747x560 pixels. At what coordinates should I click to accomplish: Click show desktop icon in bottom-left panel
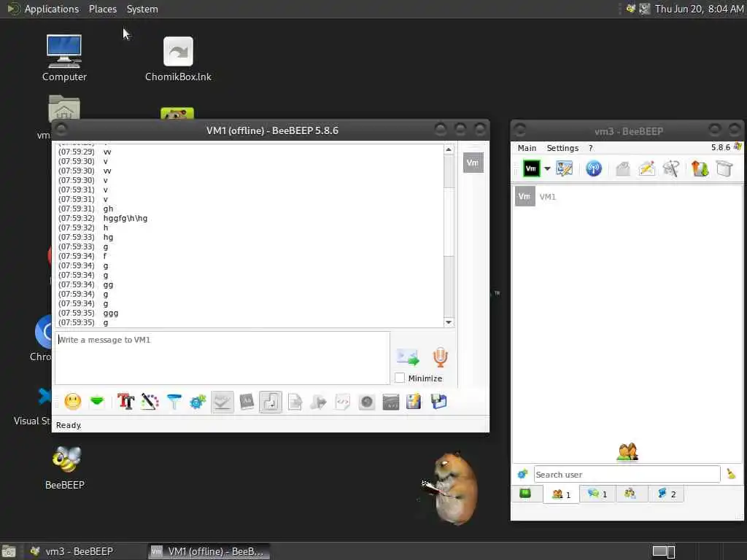[x=9, y=552]
